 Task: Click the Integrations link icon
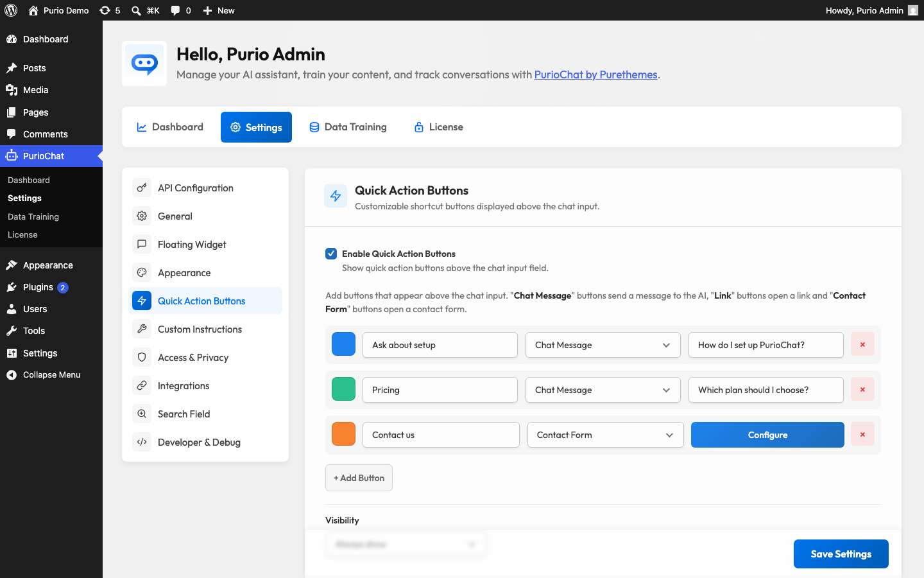click(142, 385)
